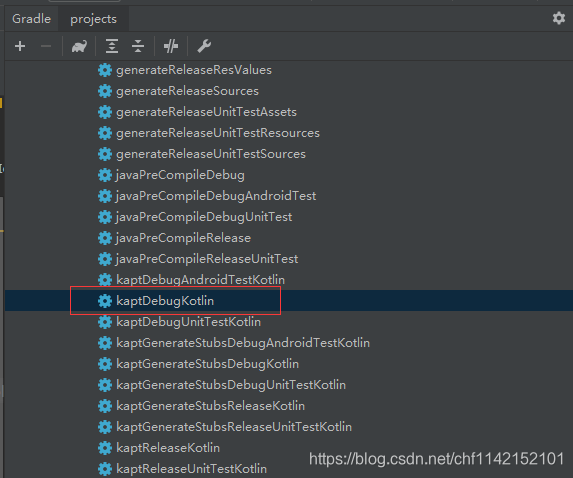Click gear icon beside kaptGenerateStubsReleaseKotlin
Image resolution: width=573 pixels, height=478 pixels.
(x=105, y=406)
